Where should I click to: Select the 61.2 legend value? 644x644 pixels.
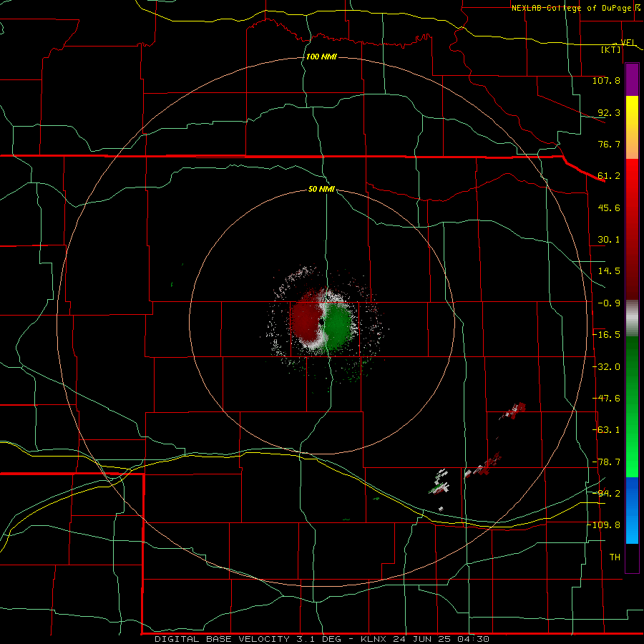(x=609, y=176)
